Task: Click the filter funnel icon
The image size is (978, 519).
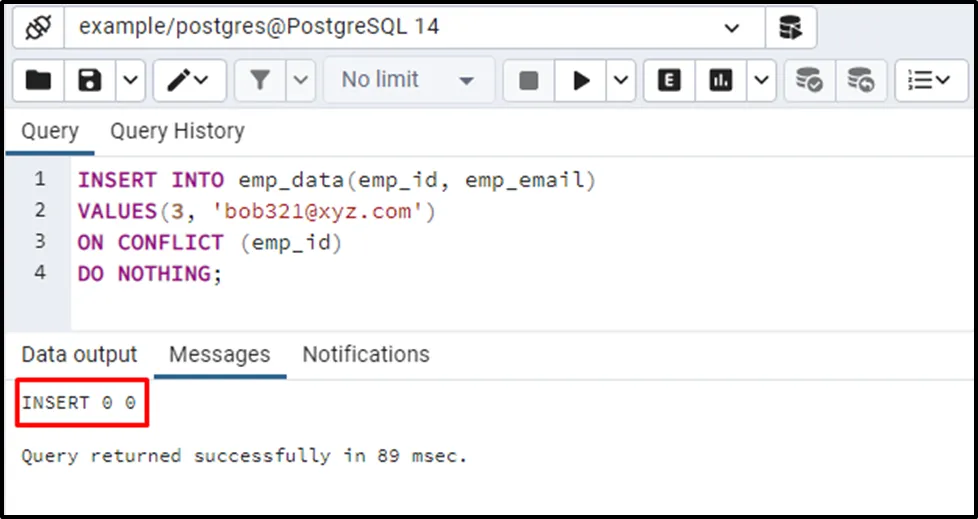Action: point(260,80)
